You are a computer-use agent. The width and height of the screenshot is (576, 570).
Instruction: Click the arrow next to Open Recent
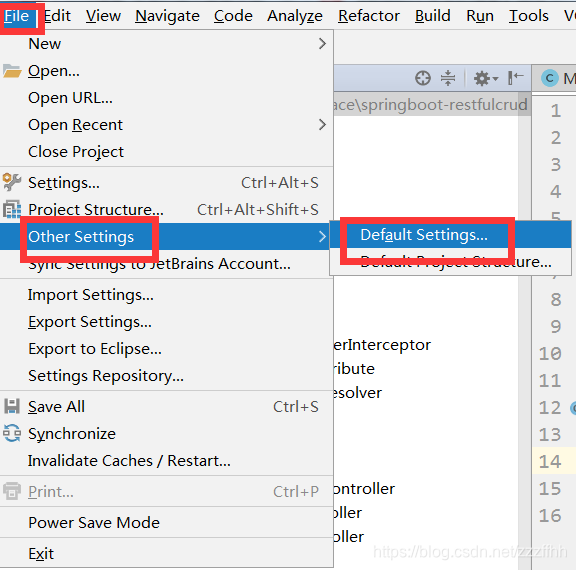[x=322, y=125]
